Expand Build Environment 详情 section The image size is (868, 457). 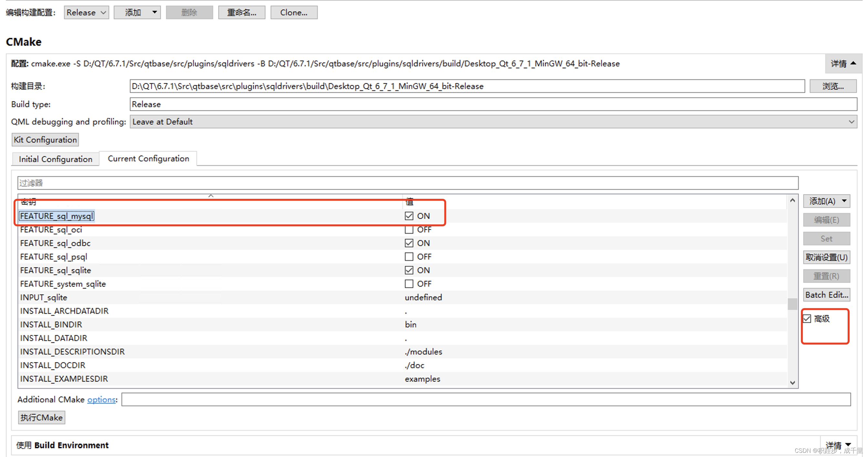[839, 445]
